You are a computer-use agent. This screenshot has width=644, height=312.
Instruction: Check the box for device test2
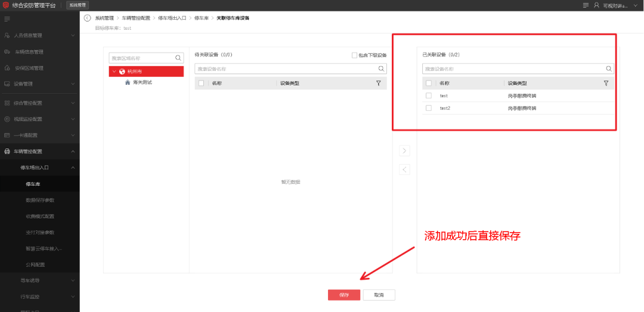coord(429,108)
